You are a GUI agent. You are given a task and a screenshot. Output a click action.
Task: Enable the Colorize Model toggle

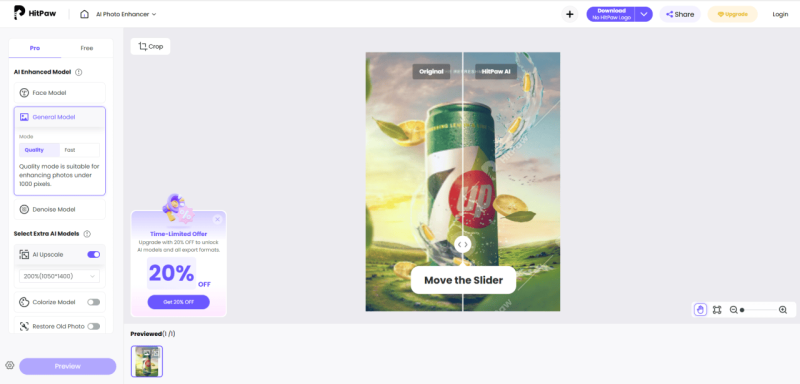(93, 302)
